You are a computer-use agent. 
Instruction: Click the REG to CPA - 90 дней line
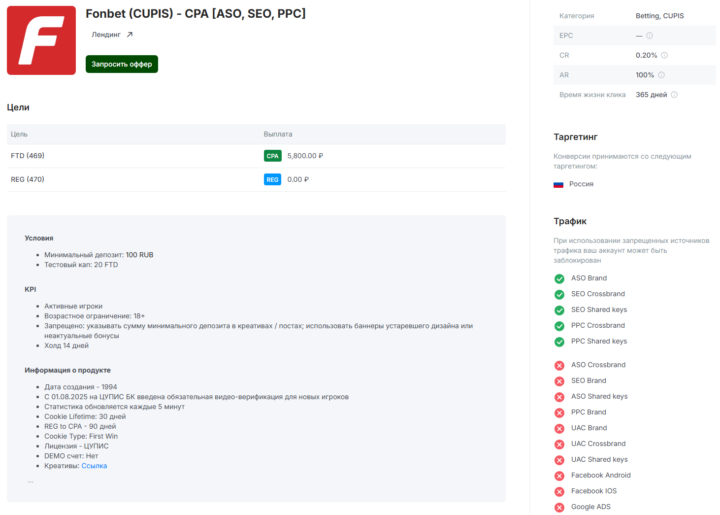[80, 426]
